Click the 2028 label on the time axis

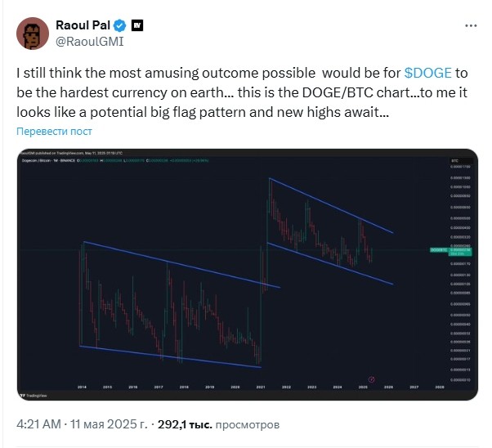pos(440,385)
